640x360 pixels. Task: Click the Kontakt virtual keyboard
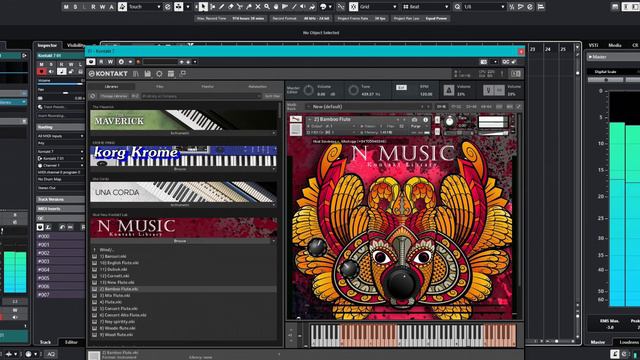tap(413, 335)
